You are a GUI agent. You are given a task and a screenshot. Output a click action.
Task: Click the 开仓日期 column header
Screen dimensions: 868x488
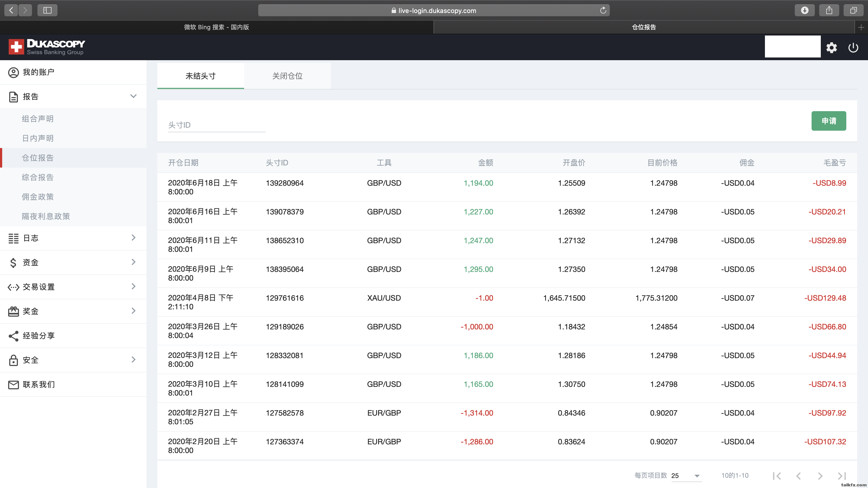click(x=183, y=163)
